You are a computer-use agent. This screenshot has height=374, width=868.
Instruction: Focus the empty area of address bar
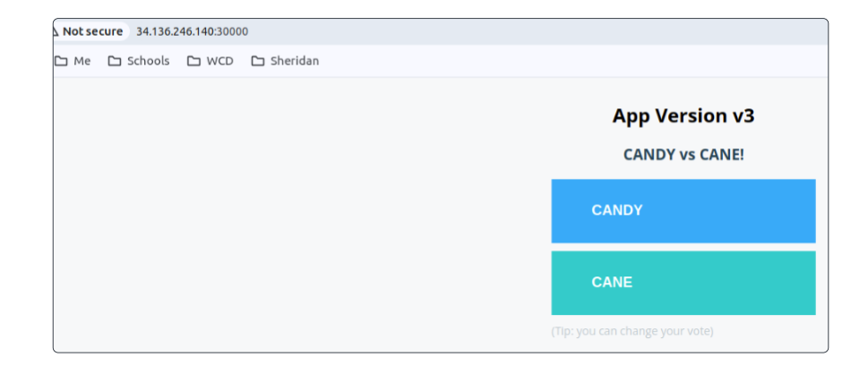pyautogui.click(x=537, y=31)
